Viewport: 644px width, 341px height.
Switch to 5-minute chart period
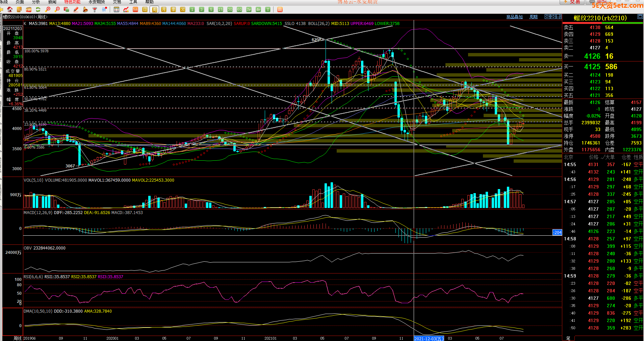[211, 9]
